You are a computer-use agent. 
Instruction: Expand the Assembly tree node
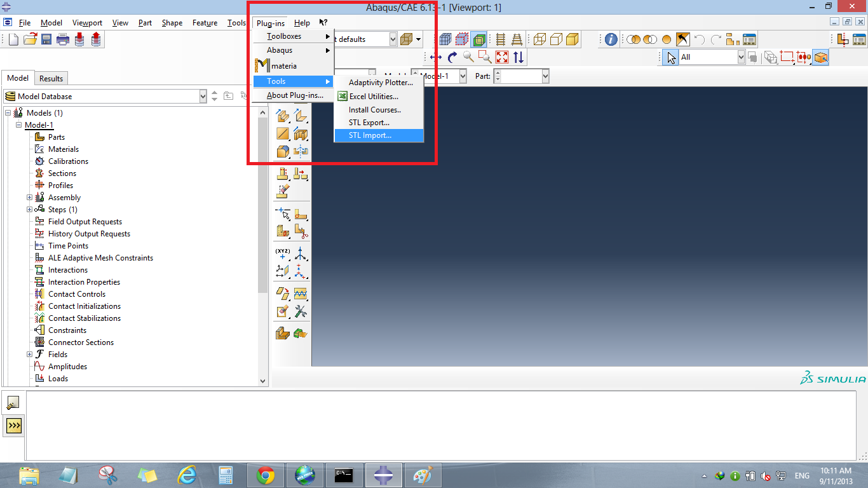pos(29,198)
